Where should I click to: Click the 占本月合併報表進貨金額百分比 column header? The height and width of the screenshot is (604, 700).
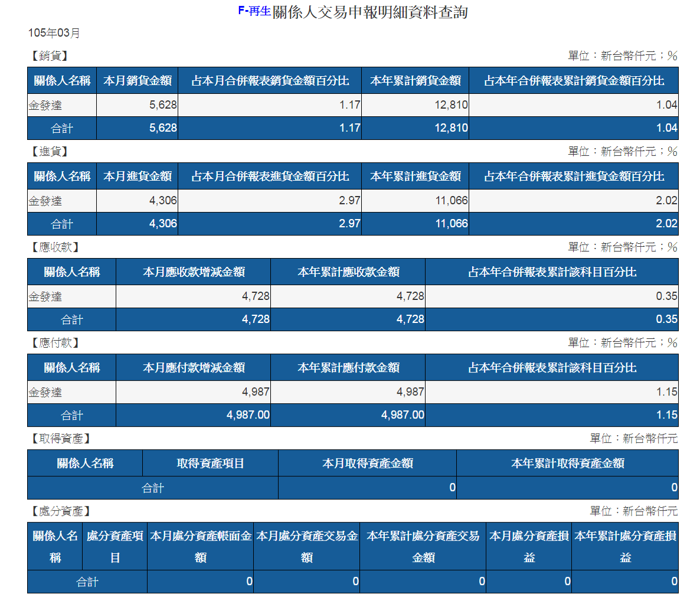pos(270,176)
